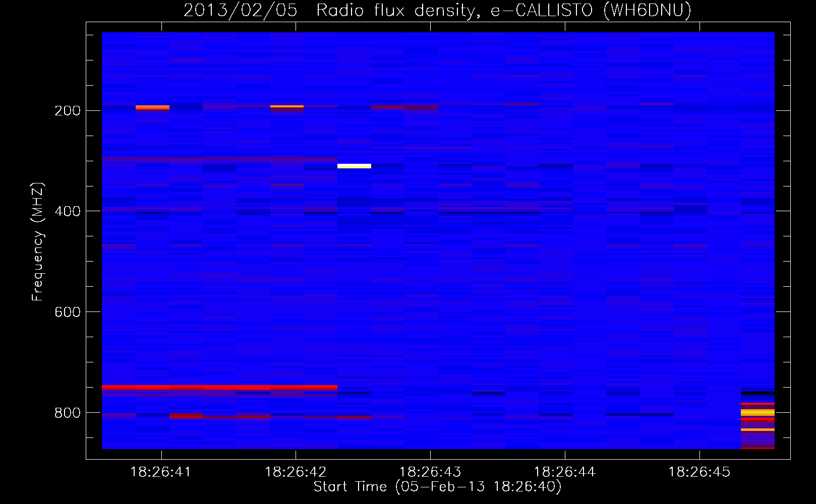Screen dimensions: 816x504
Task: Click the "Frequency (MHZ)" axis label
Action: 38,242
